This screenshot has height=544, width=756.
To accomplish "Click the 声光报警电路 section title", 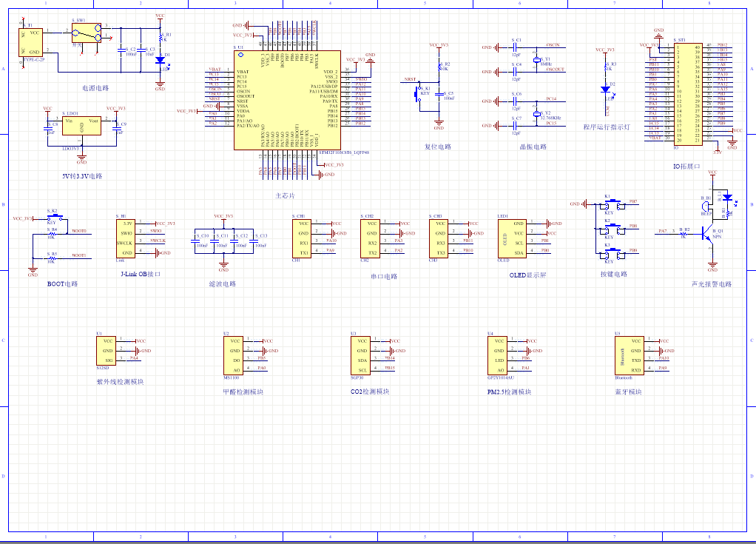I will click(x=712, y=284).
